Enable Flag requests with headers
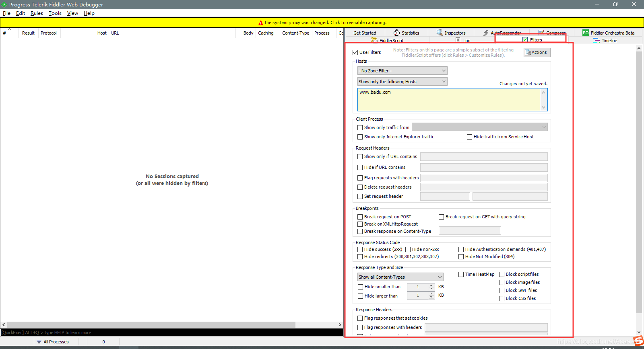This screenshot has width=644, height=349. pos(360,178)
